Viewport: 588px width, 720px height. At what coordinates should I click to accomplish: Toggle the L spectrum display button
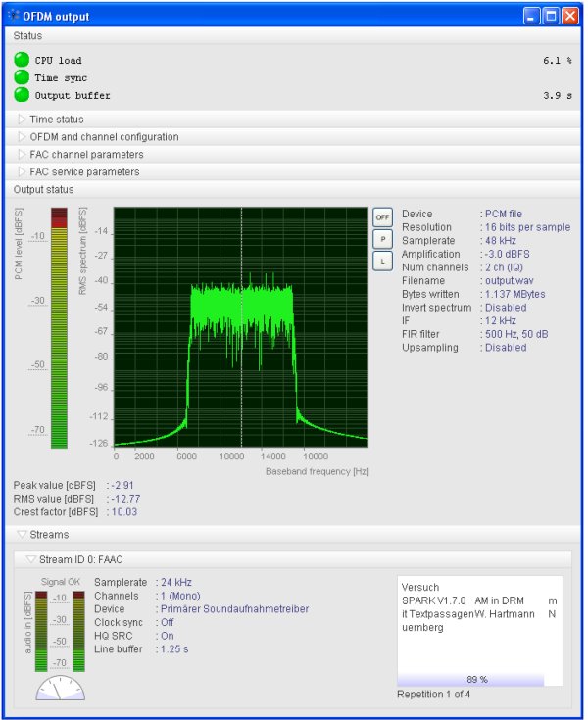[x=382, y=261]
